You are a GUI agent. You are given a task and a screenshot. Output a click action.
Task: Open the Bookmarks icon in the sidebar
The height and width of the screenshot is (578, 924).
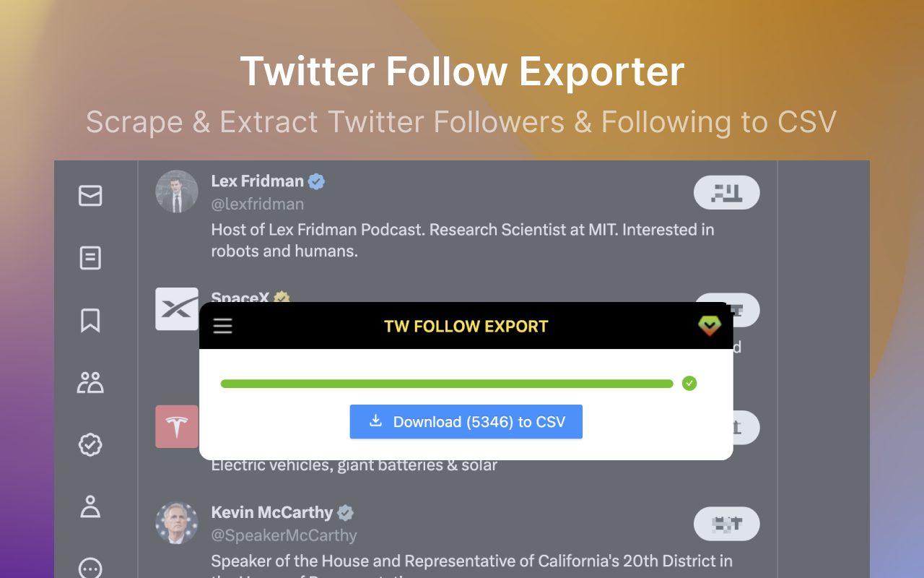click(x=90, y=320)
